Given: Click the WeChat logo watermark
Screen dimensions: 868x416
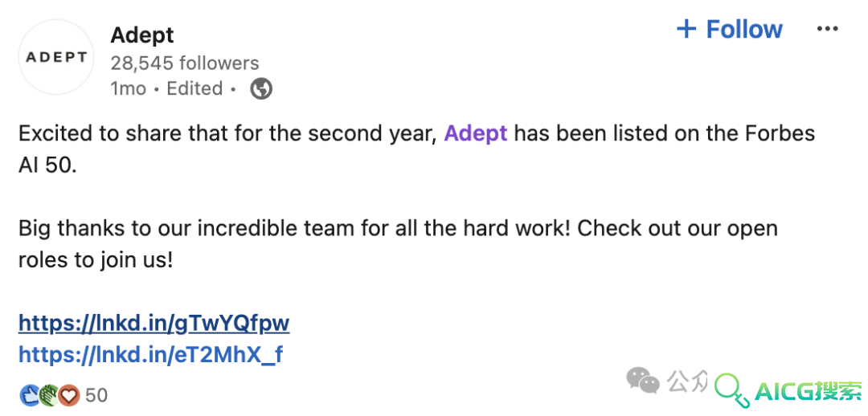Looking at the screenshot, I should (x=643, y=381).
